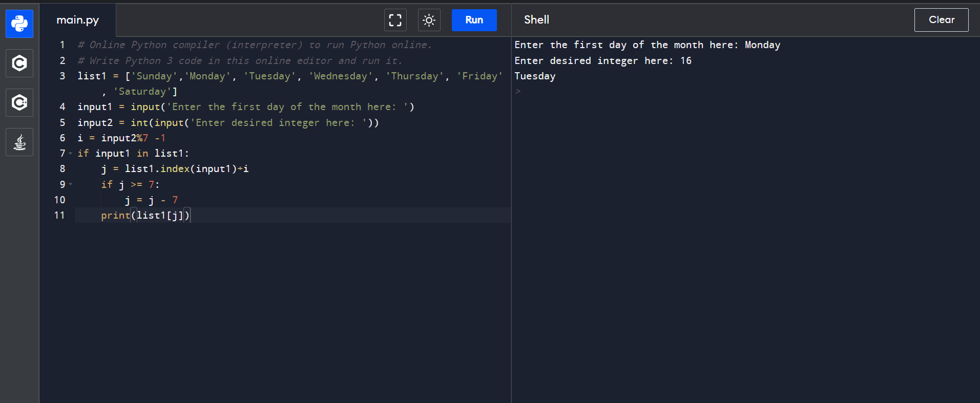Fold the 'if j >= 7' block
Viewport: 980px width, 403px height.
71,184
